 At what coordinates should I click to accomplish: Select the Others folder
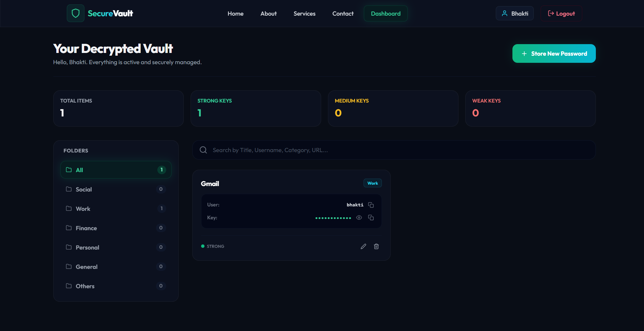116,286
